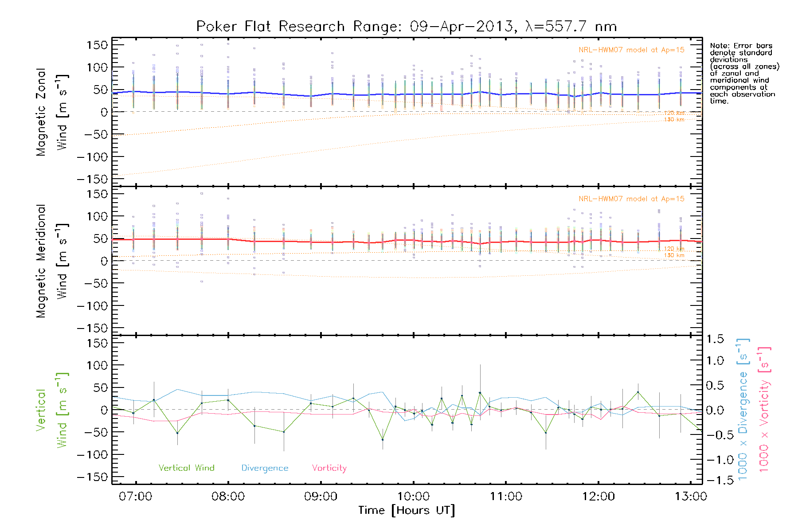
Task: Select the pink Vorticity legend label
Action: click(x=329, y=468)
